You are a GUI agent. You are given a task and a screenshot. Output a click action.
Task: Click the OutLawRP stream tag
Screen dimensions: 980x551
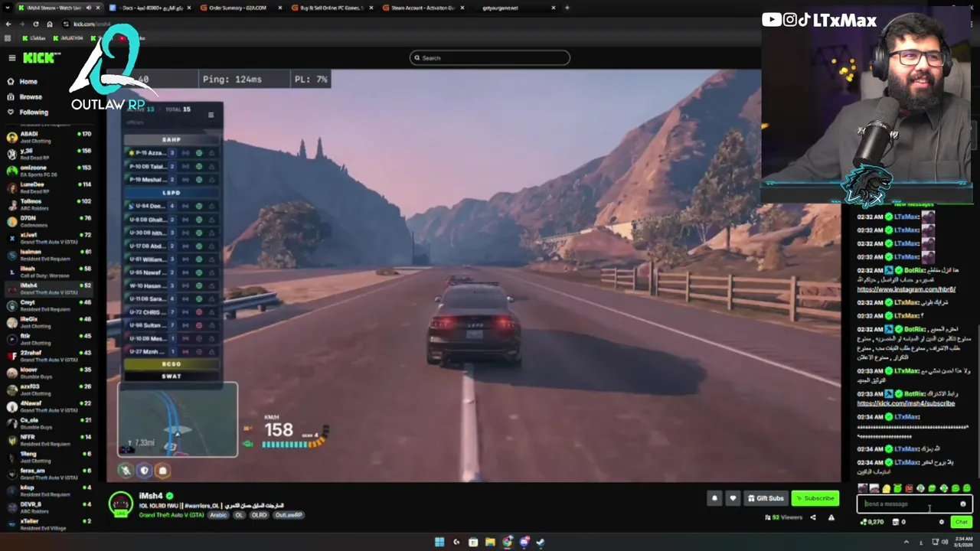(x=289, y=515)
